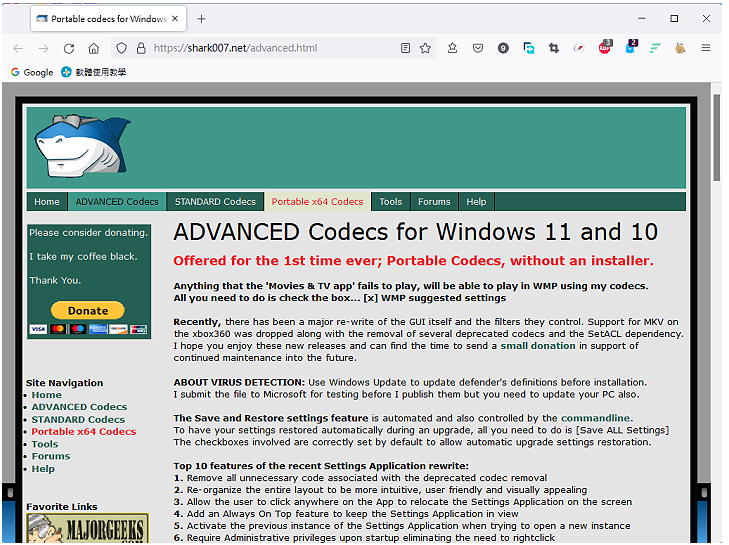Click the shark logo in banner
This screenshot has width=729, height=545.
click(x=83, y=146)
